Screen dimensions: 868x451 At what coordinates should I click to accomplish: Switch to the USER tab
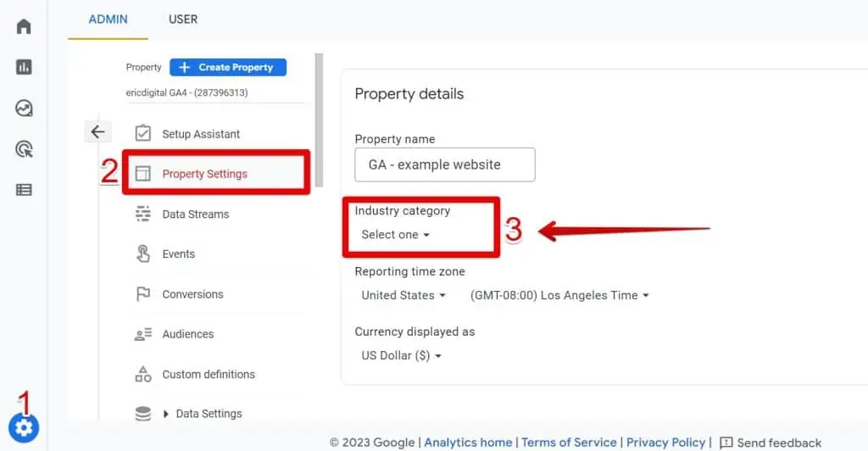click(183, 19)
